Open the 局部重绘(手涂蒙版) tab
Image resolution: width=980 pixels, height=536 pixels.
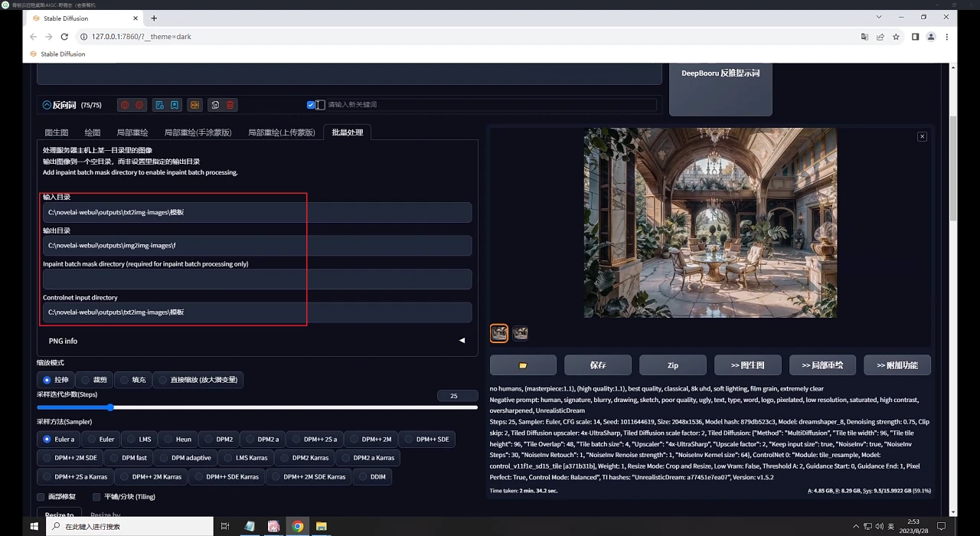198,132
